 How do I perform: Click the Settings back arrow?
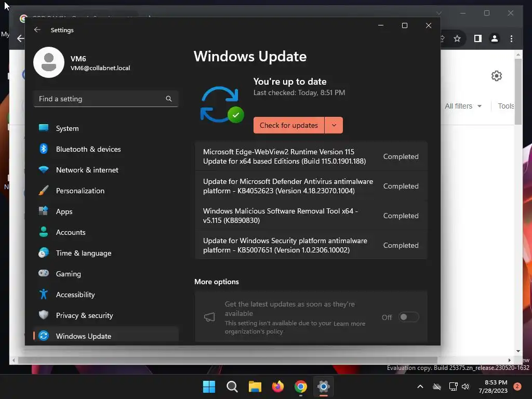tap(37, 30)
